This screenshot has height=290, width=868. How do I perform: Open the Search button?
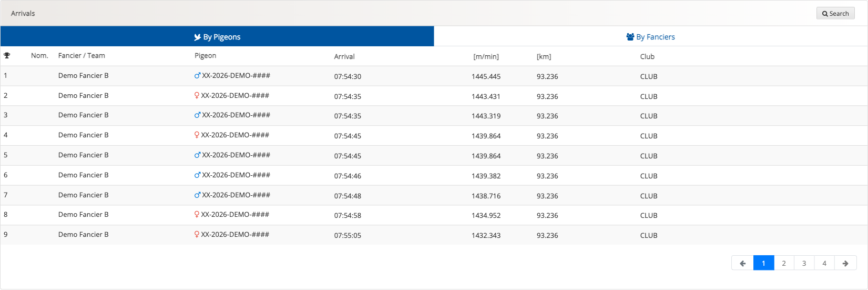tap(835, 14)
